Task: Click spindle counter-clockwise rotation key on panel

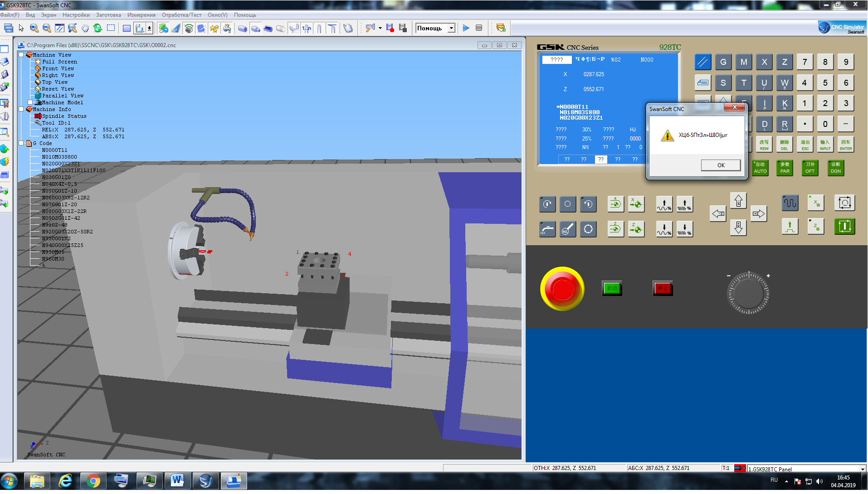Action: 588,204
